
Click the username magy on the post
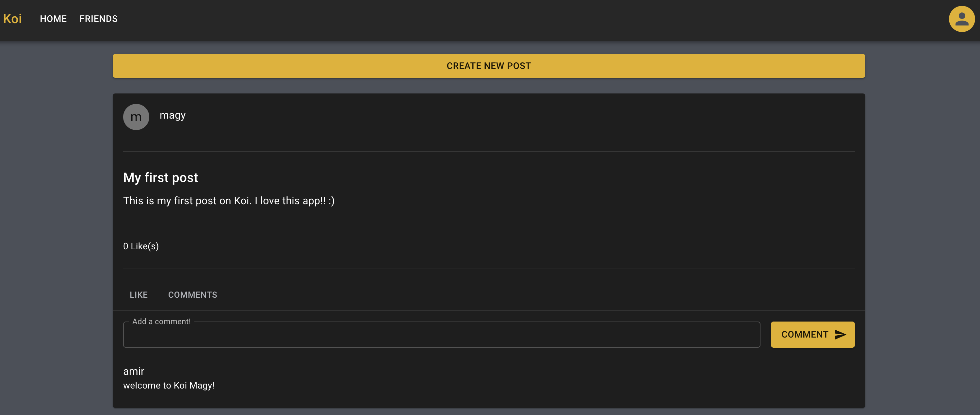(172, 115)
